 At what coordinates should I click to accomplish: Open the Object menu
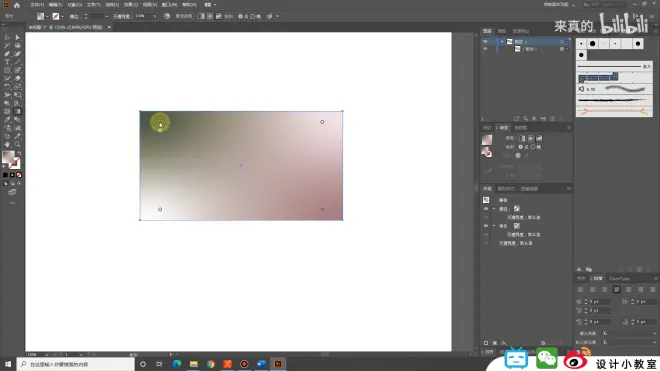(75, 5)
